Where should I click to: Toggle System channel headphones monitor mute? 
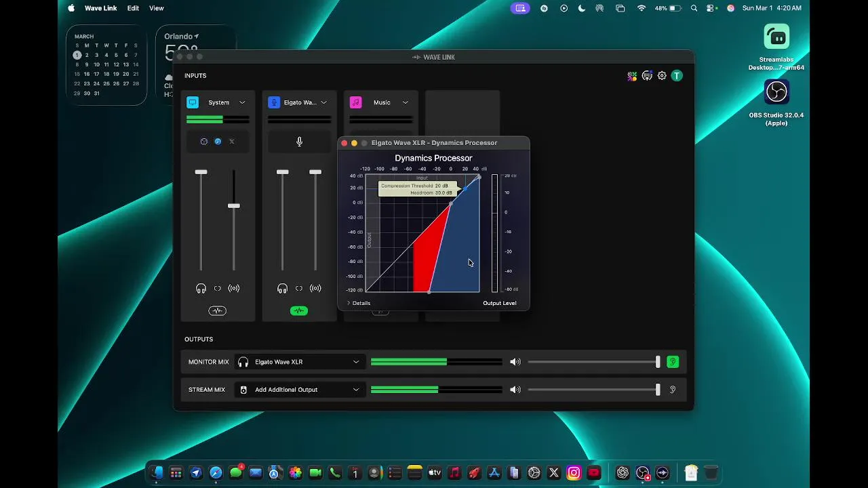pyautogui.click(x=201, y=289)
